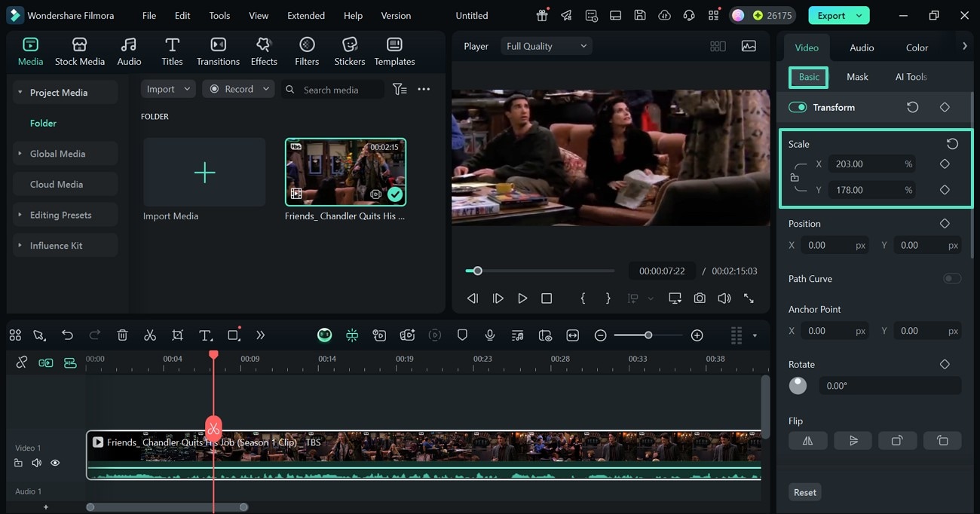The image size is (980, 514).
Task: Open the Record dropdown
Action: tap(239, 89)
